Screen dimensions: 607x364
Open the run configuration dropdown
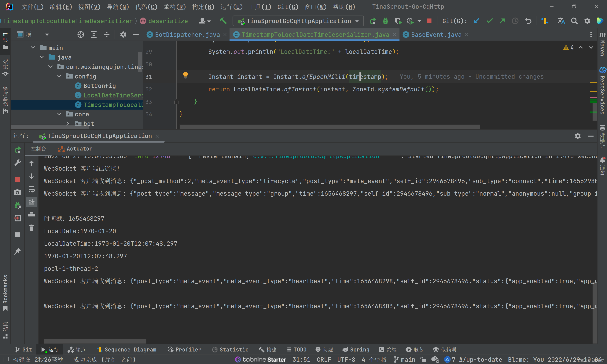pos(298,21)
